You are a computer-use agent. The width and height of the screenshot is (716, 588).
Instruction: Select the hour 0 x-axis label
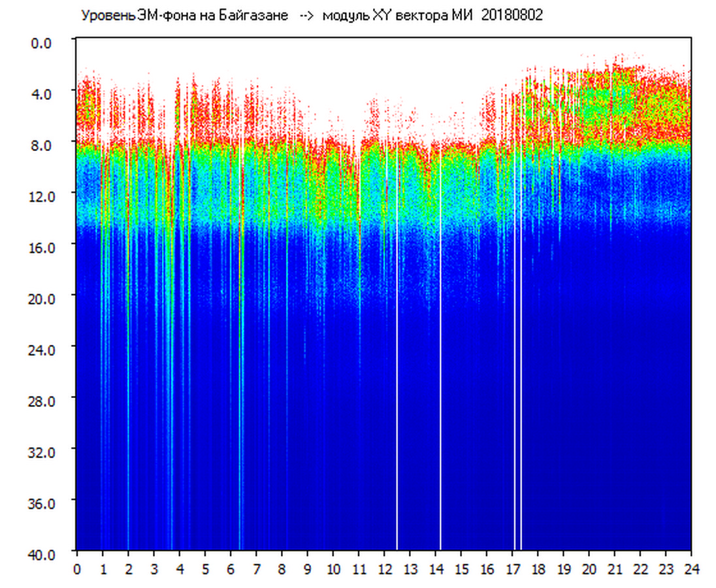(77, 569)
